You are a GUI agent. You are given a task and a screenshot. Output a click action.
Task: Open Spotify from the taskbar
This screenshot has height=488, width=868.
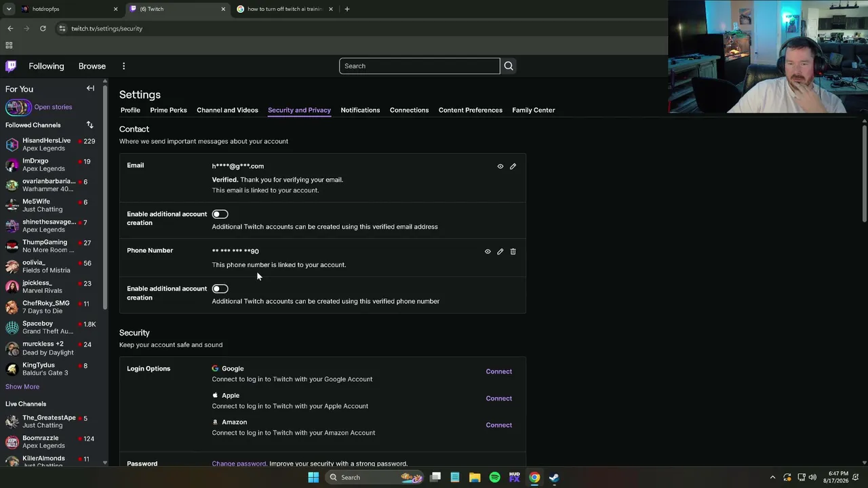pos(494,477)
